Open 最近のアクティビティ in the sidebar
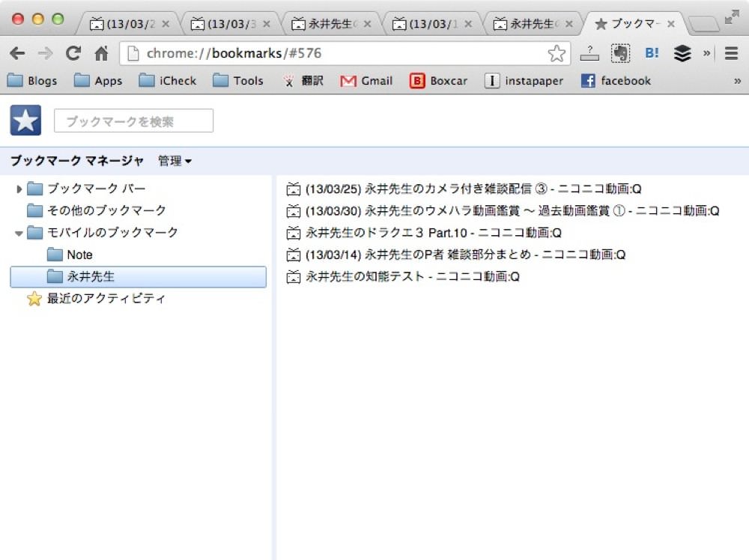Image resolution: width=749 pixels, height=560 pixels. click(x=96, y=299)
